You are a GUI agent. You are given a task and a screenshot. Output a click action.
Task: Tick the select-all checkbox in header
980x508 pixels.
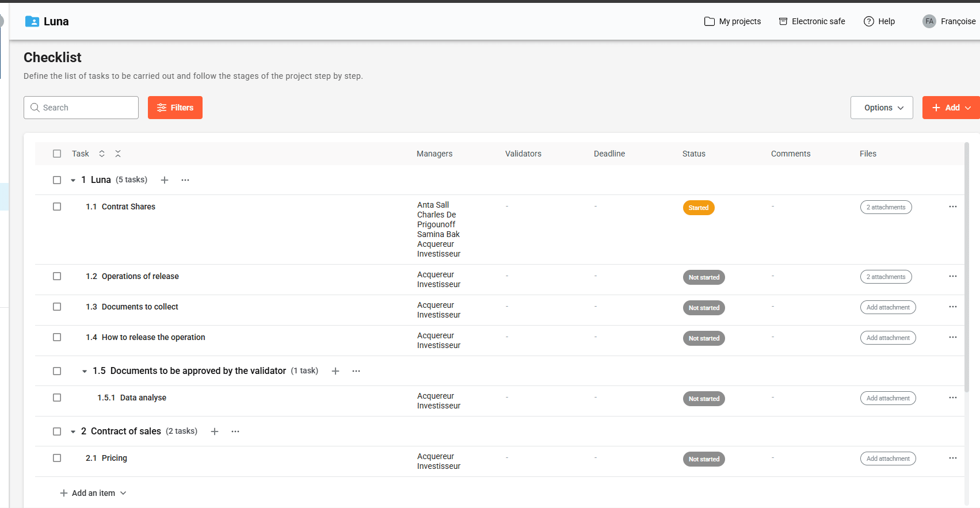click(57, 154)
